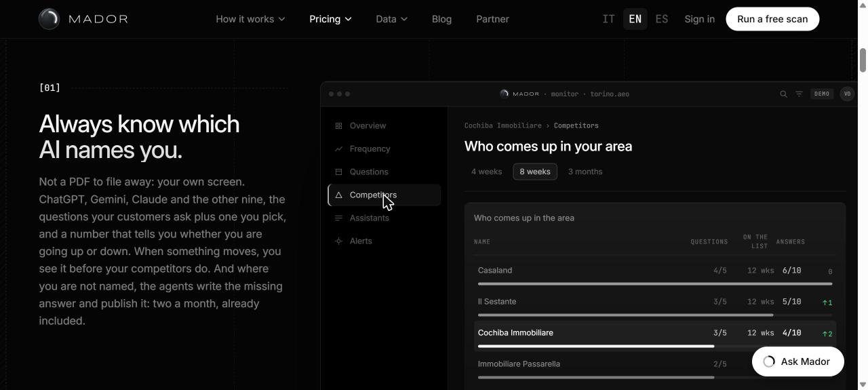
Task: Switch language to ES
Action: click(x=661, y=19)
